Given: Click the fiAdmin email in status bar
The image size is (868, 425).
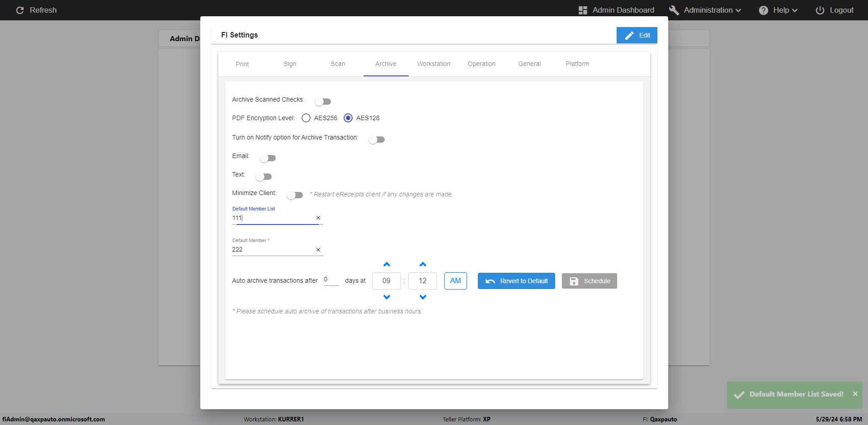Looking at the screenshot, I should (x=54, y=419).
